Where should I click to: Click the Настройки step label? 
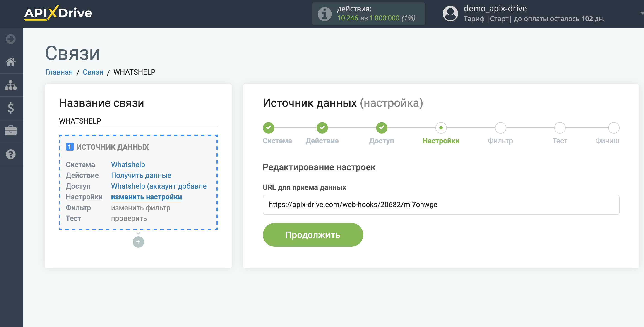[x=441, y=141]
